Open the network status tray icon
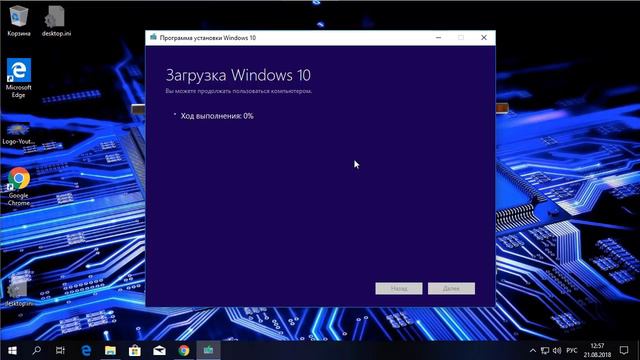Image resolution: width=640 pixels, height=360 pixels. pos(545,351)
